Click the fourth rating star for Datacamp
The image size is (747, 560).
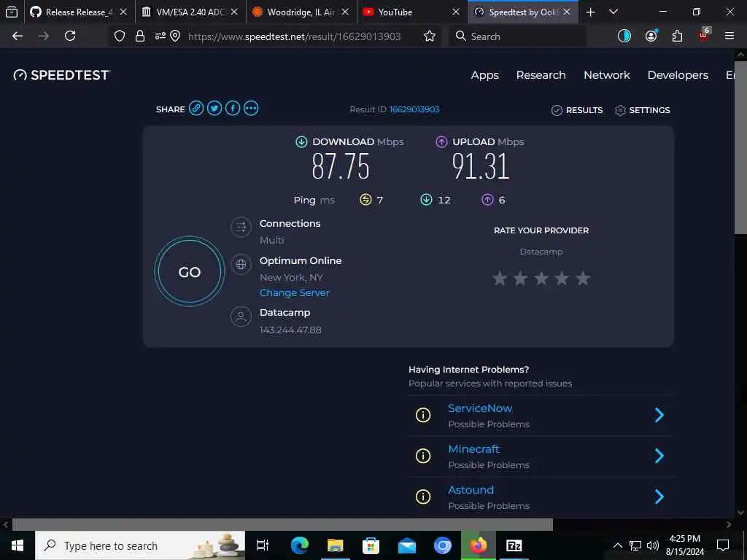tap(562, 278)
